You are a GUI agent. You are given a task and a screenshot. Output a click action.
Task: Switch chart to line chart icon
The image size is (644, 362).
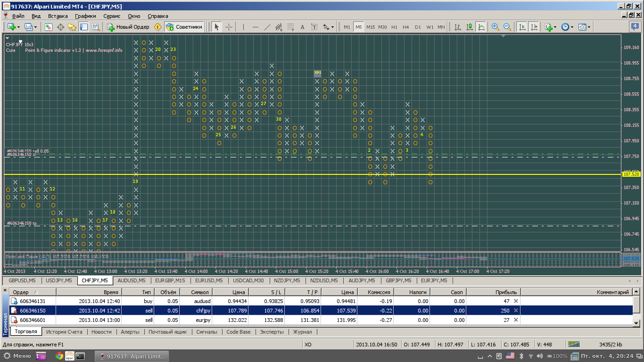[481, 27]
